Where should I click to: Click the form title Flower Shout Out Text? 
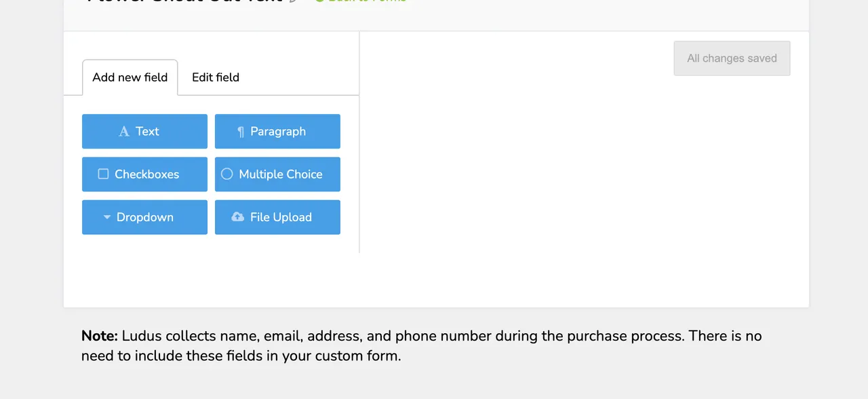click(183, 1)
